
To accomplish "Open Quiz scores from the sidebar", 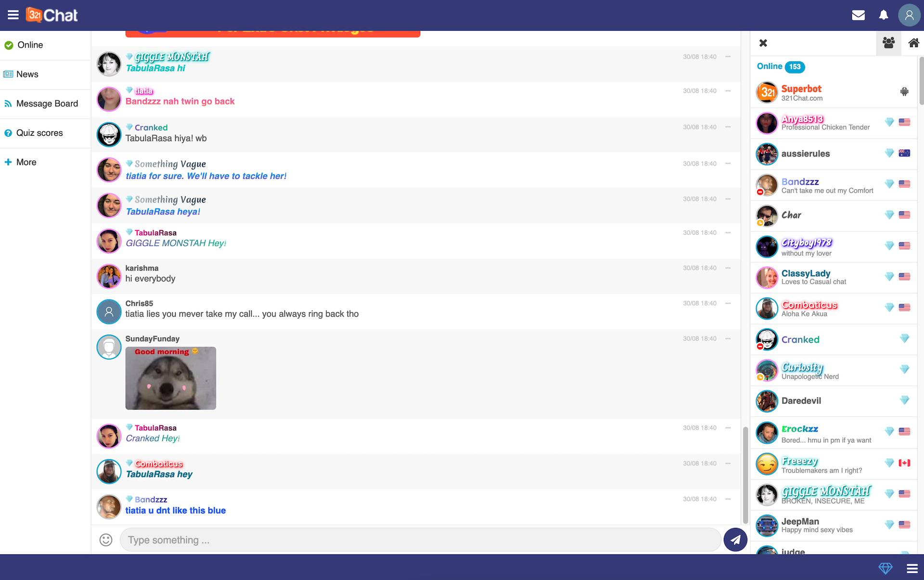I will coord(39,133).
